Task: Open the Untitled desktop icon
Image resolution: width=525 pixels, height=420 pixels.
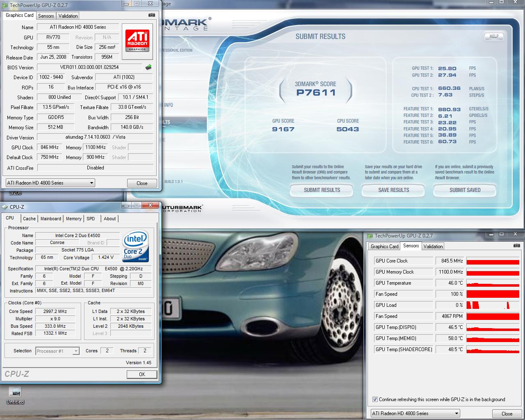Action: click(15, 395)
